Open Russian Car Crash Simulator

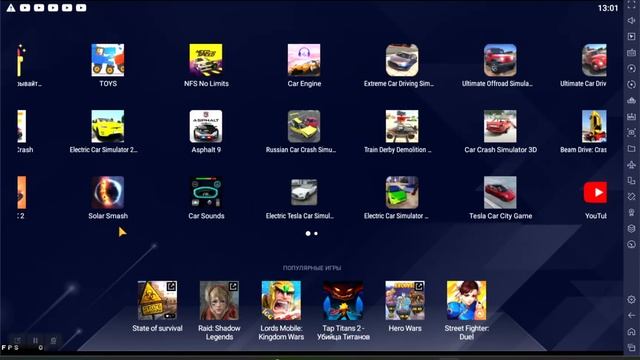click(304, 126)
